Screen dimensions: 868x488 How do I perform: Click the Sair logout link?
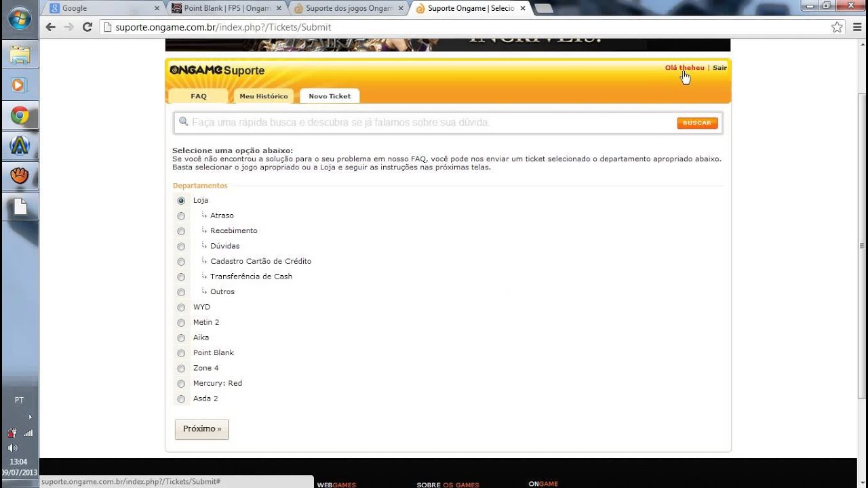(x=719, y=68)
